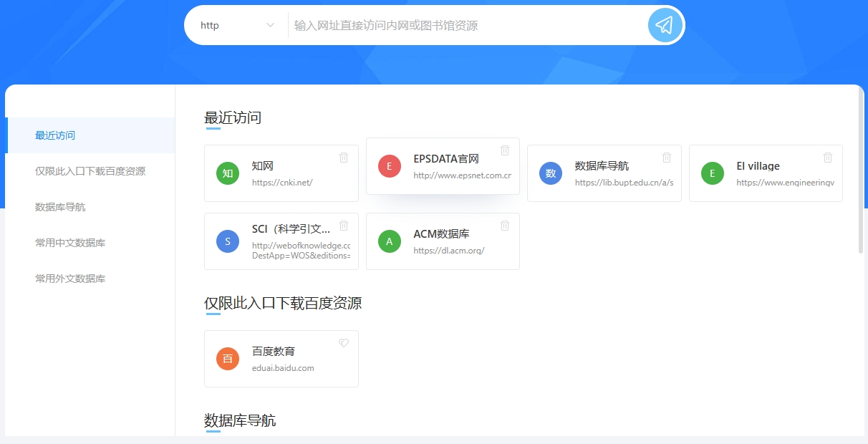868x444 pixels.
Task: Click the green A avatar of ACM
Action: click(x=390, y=241)
